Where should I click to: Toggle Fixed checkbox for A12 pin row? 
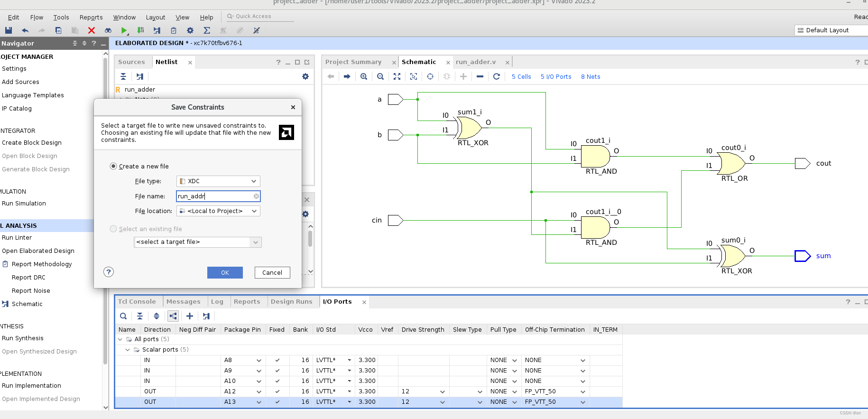[x=277, y=391]
